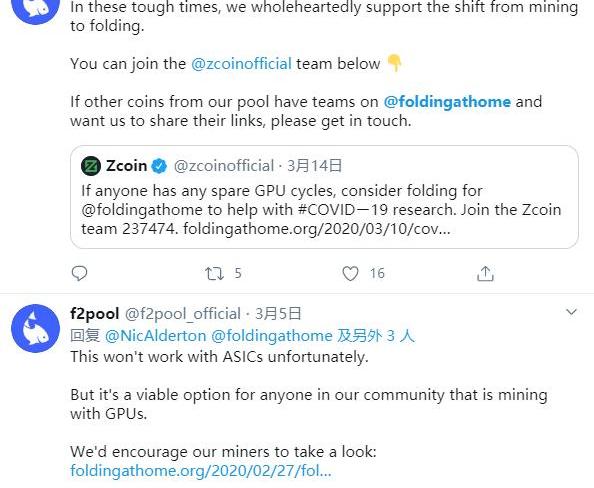Open the @f2pool_official handle
The height and width of the screenshot is (488, 594).
click(x=183, y=314)
